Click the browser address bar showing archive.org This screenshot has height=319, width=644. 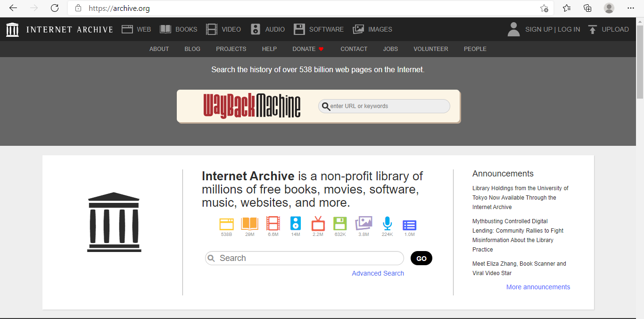(311, 8)
